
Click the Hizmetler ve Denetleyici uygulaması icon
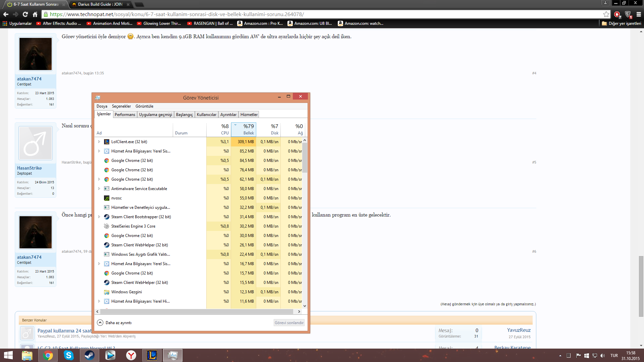point(107,207)
